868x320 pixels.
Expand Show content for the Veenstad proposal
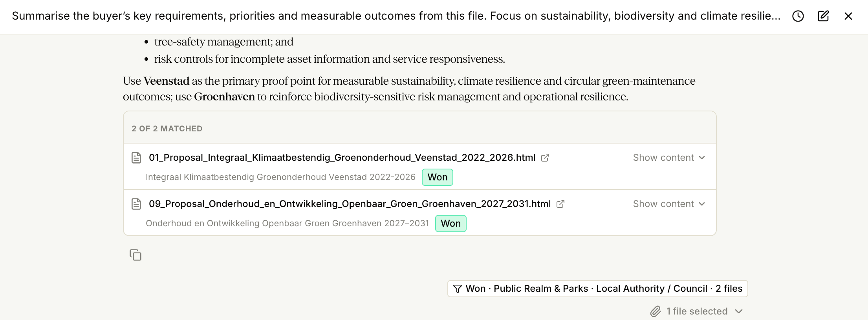[x=669, y=158]
